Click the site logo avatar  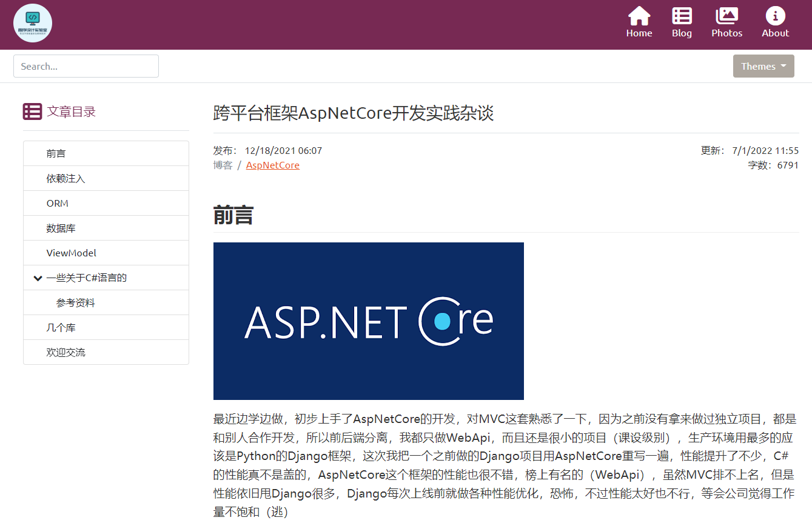click(33, 23)
